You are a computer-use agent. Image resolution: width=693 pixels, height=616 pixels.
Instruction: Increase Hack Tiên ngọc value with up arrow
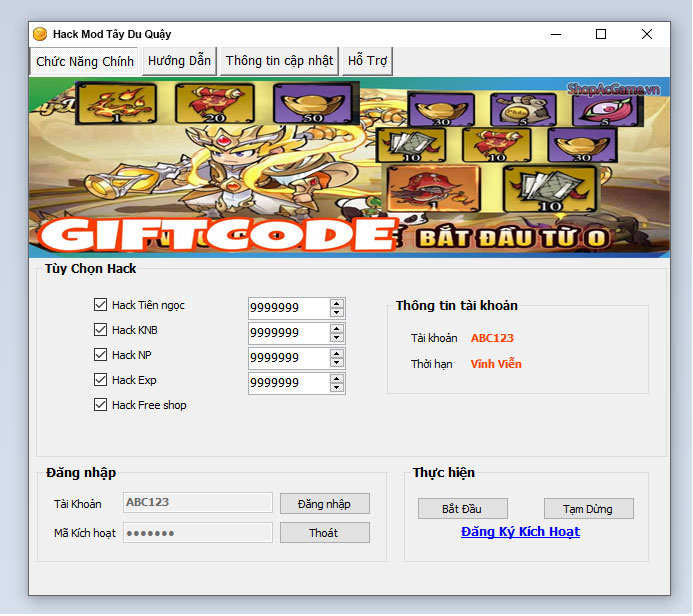pyautogui.click(x=337, y=304)
